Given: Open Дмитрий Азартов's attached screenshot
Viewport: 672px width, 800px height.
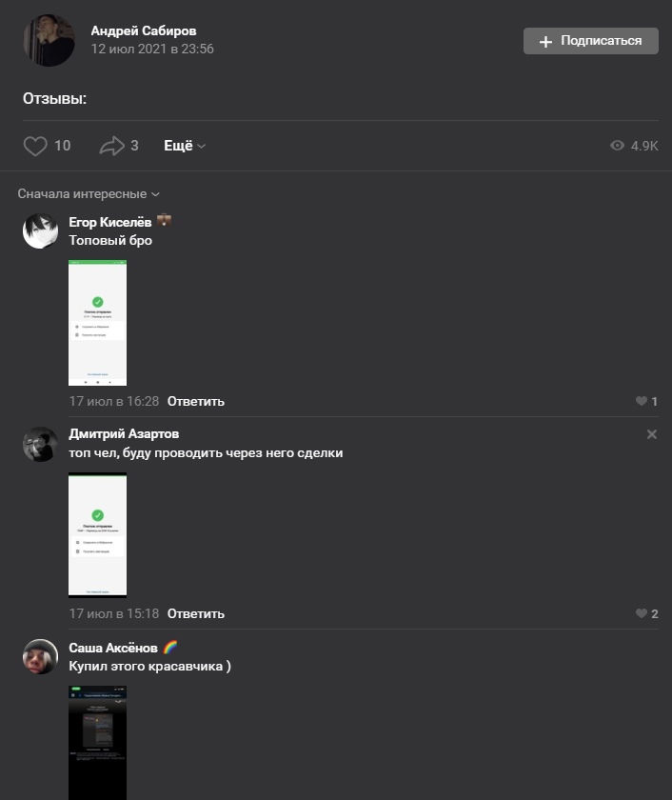Looking at the screenshot, I should pyautogui.click(x=97, y=535).
